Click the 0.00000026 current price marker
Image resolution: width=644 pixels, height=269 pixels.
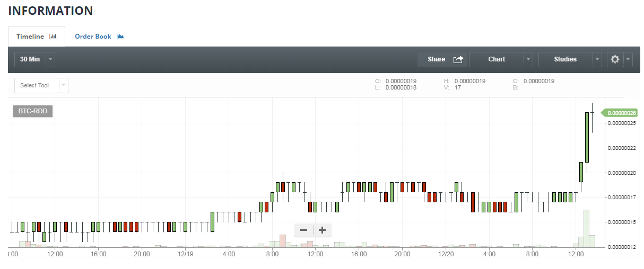point(619,113)
